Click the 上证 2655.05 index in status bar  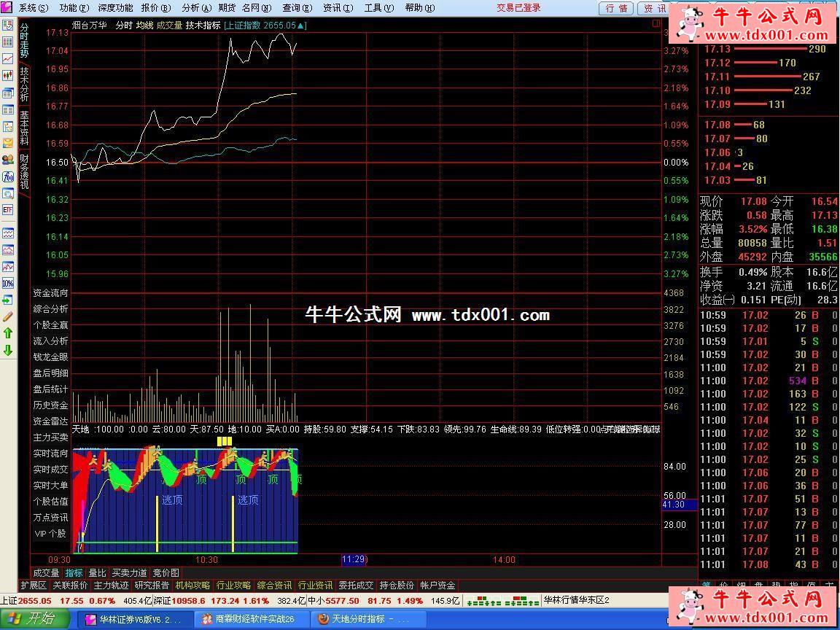coord(26,601)
